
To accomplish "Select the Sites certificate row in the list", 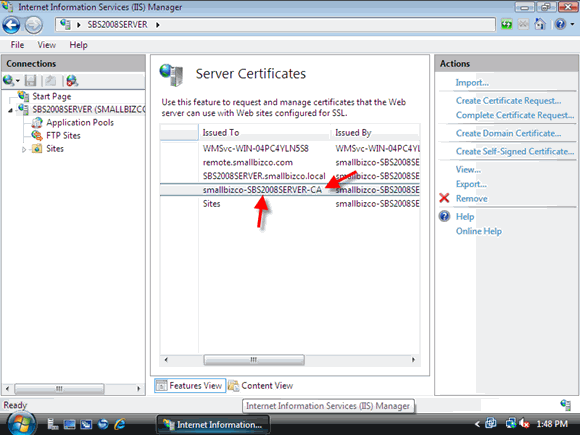I will click(290, 204).
